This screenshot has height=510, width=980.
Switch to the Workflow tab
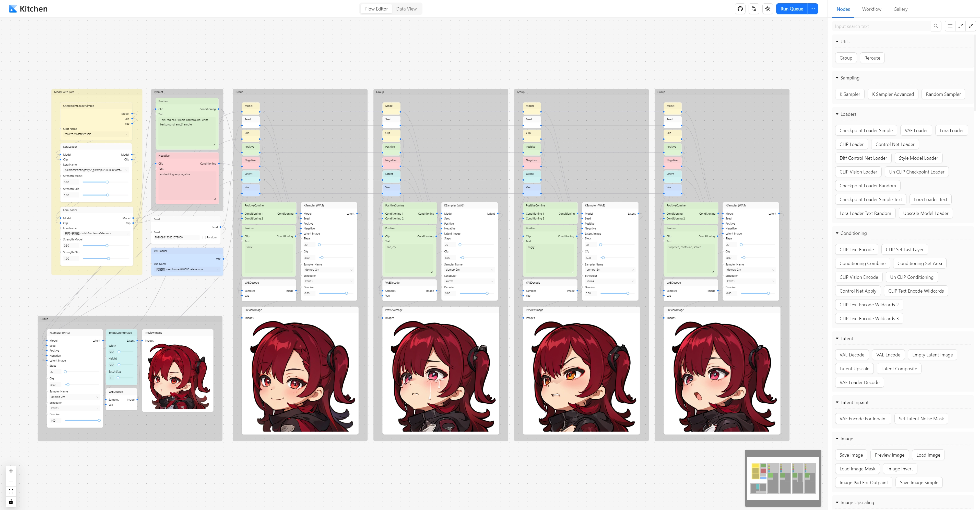[x=871, y=9]
